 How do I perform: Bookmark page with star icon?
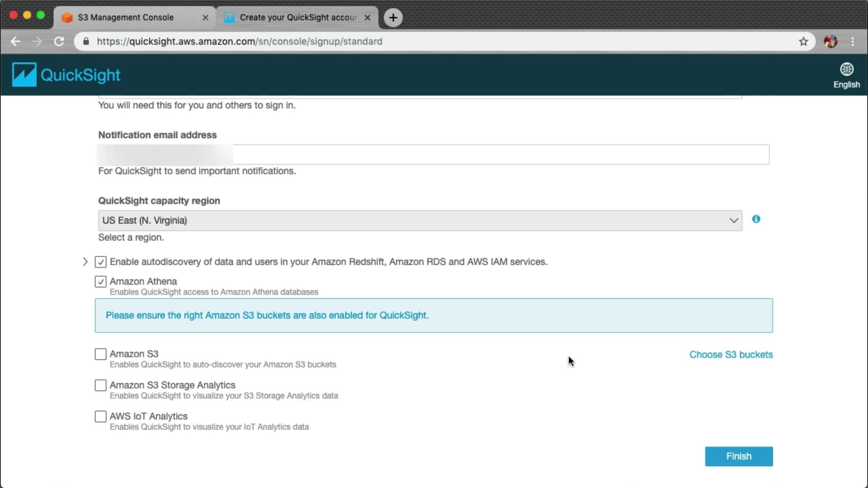(x=803, y=42)
